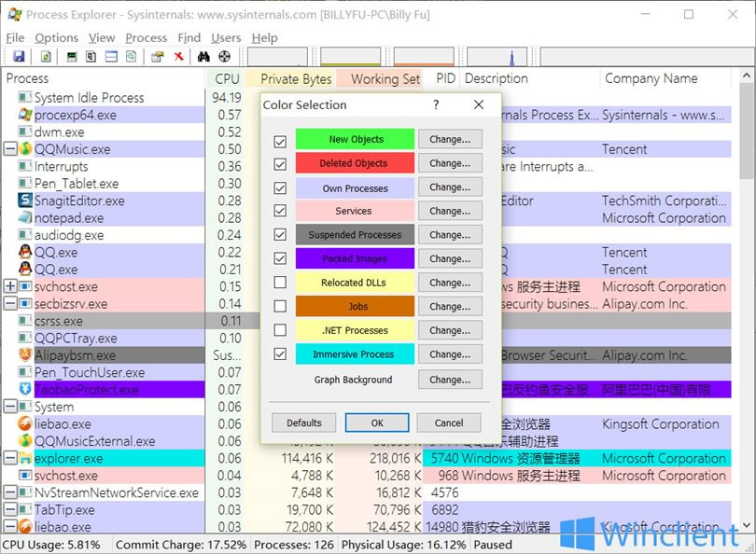Collapse the System tree node
756x554 pixels.
[x=10, y=407]
